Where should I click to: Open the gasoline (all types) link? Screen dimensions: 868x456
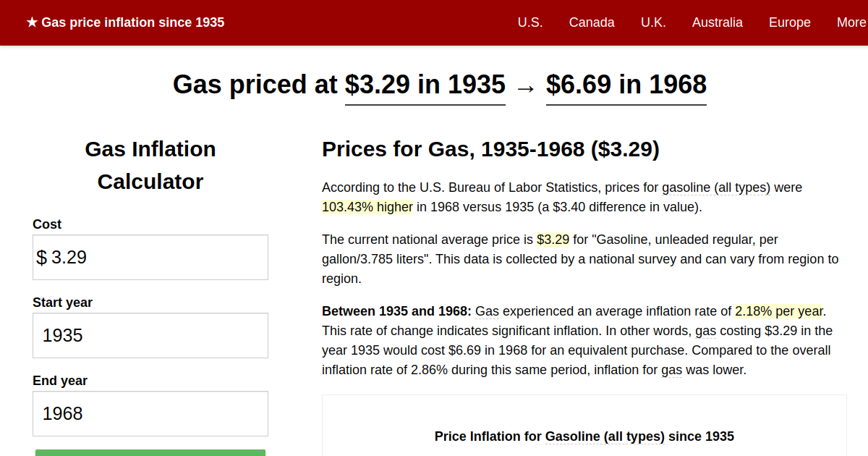coord(716,187)
